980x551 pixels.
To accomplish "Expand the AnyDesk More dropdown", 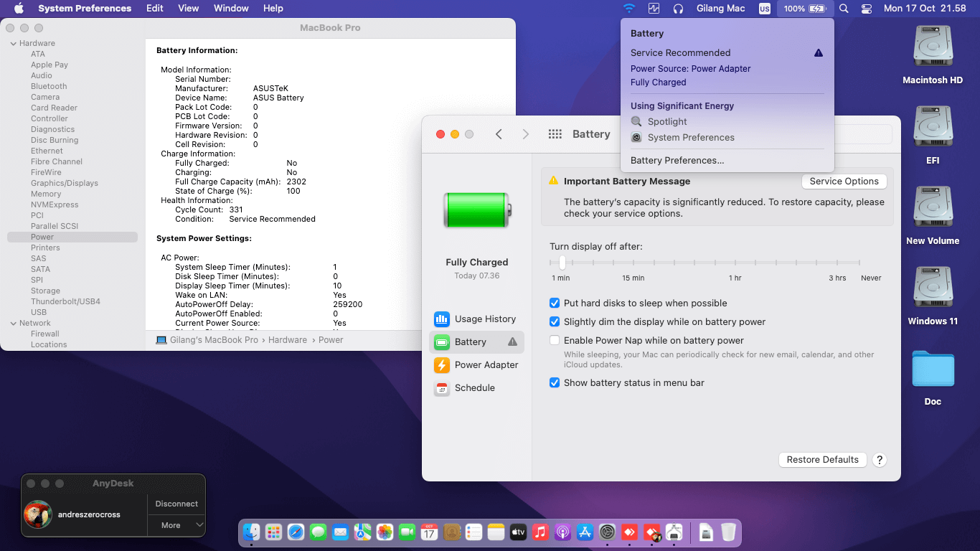I will tap(176, 525).
